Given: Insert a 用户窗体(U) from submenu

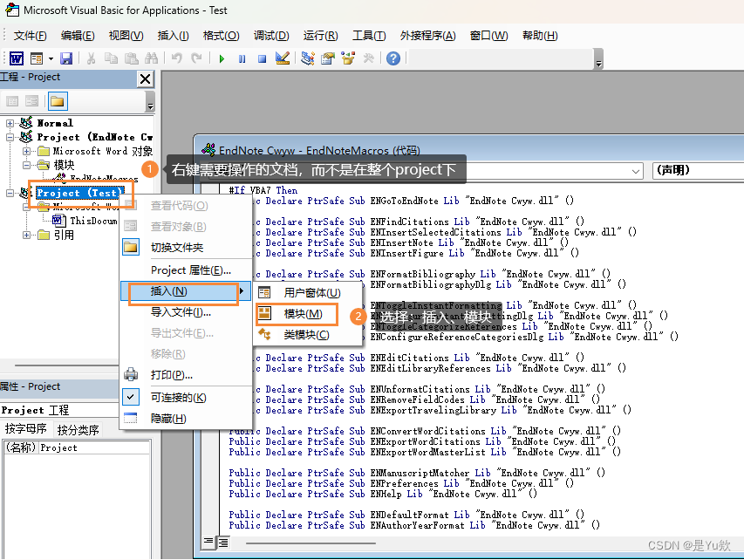Looking at the screenshot, I should click(308, 293).
